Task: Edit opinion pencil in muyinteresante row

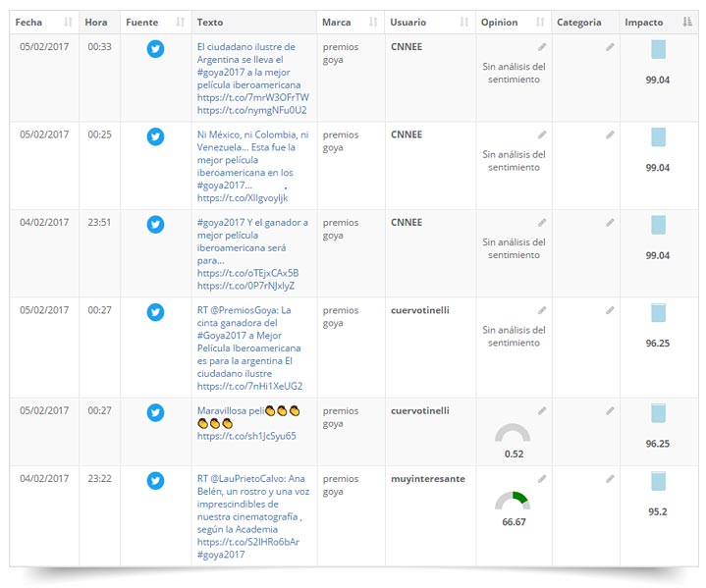Action: 542,479
